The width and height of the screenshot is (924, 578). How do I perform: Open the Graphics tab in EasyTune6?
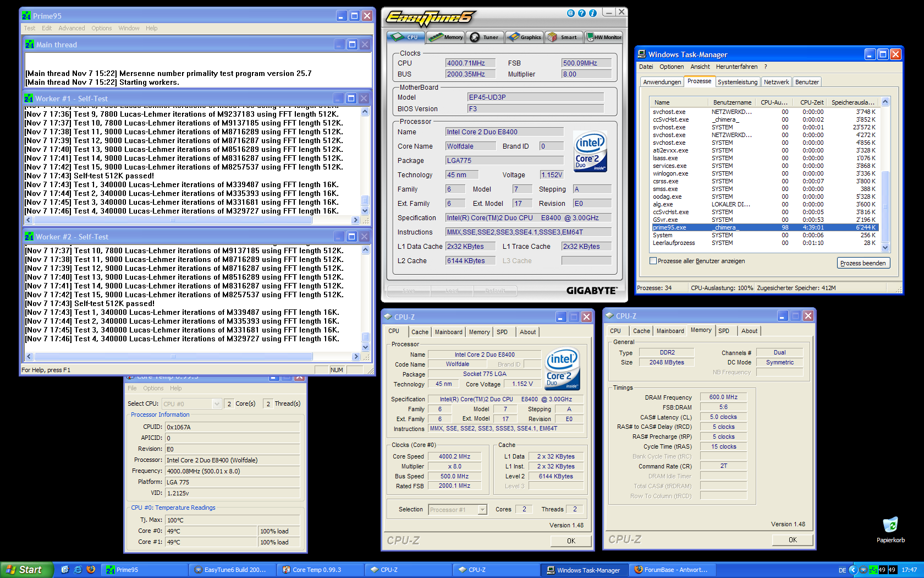525,37
